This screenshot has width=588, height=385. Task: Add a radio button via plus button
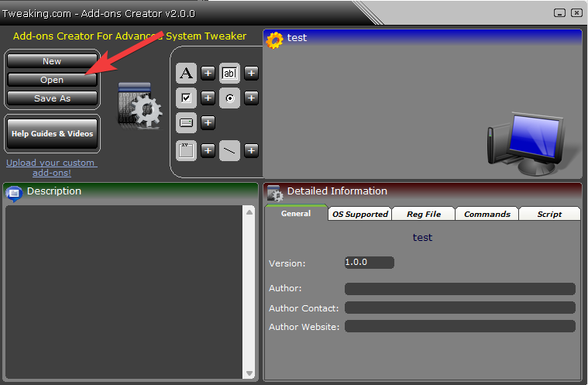(x=252, y=98)
